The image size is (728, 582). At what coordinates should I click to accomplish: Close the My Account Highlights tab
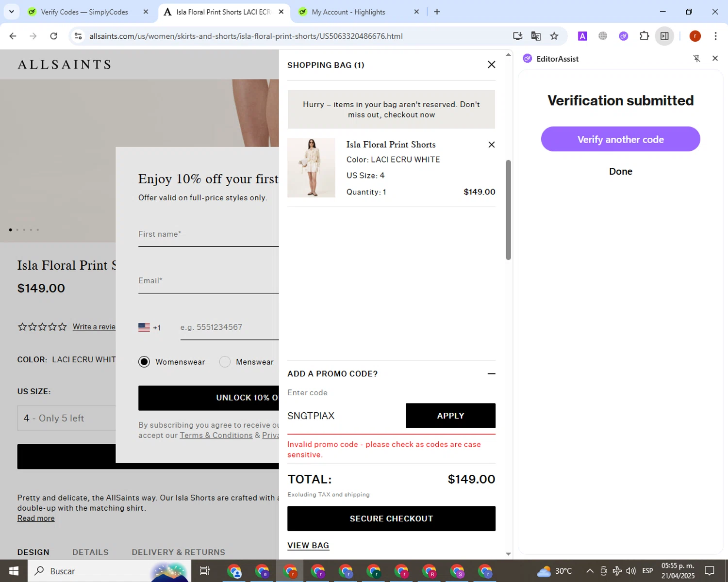[416, 12]
